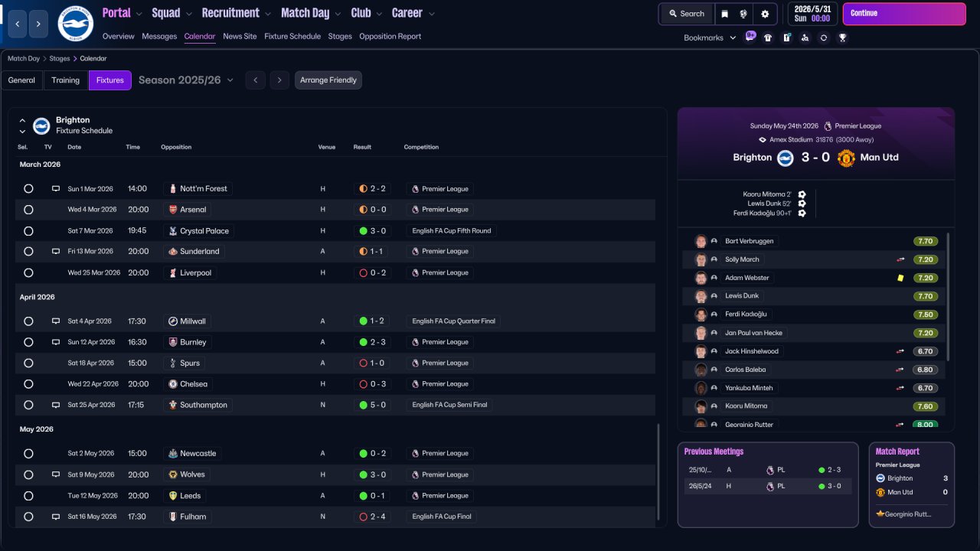Open the Bookmarks dropdown

[710, 37]
